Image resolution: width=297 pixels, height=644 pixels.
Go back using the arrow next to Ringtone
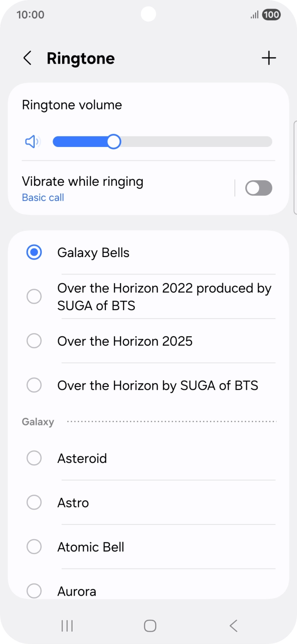click(27, 58)
